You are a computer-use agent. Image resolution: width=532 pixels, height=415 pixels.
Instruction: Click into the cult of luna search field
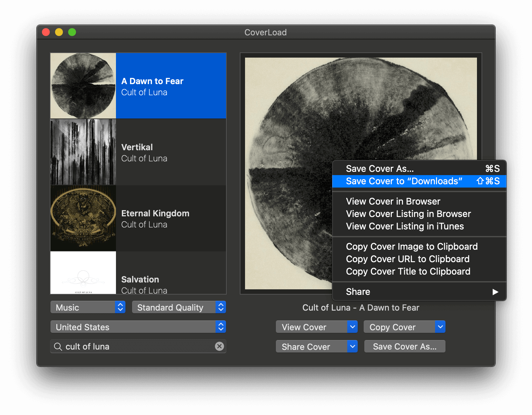(138, 346)
